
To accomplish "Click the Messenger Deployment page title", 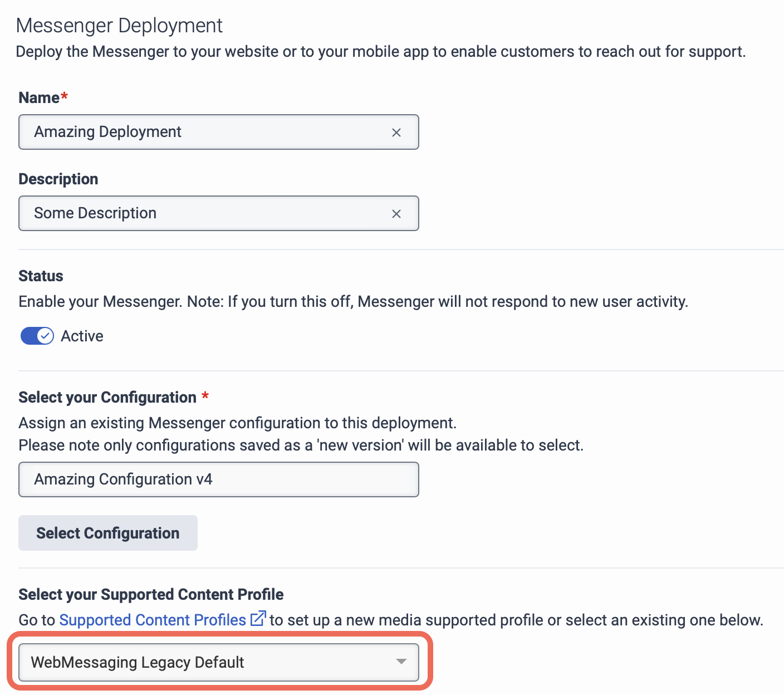I will point(119,26).
